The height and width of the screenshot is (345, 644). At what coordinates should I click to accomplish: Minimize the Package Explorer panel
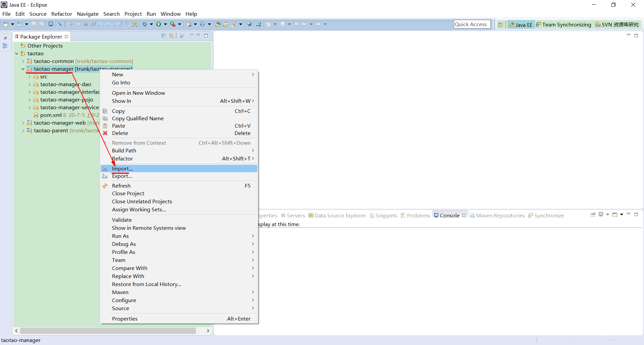point(198,35)
